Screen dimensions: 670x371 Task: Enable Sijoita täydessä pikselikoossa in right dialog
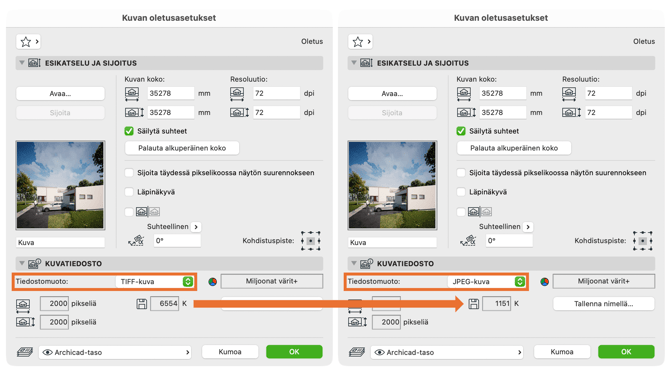461,173
